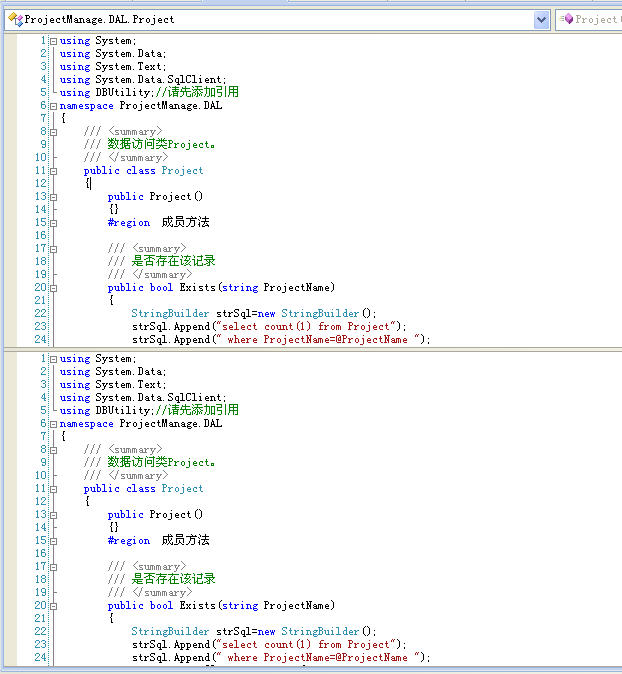
Task: Click 'public class Project' in the upper pane
Action: (143, 171)
